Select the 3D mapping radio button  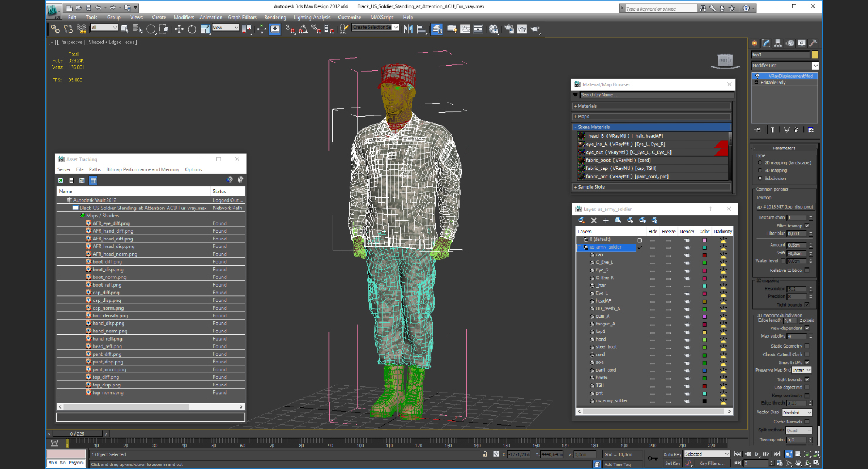(761, 171)
